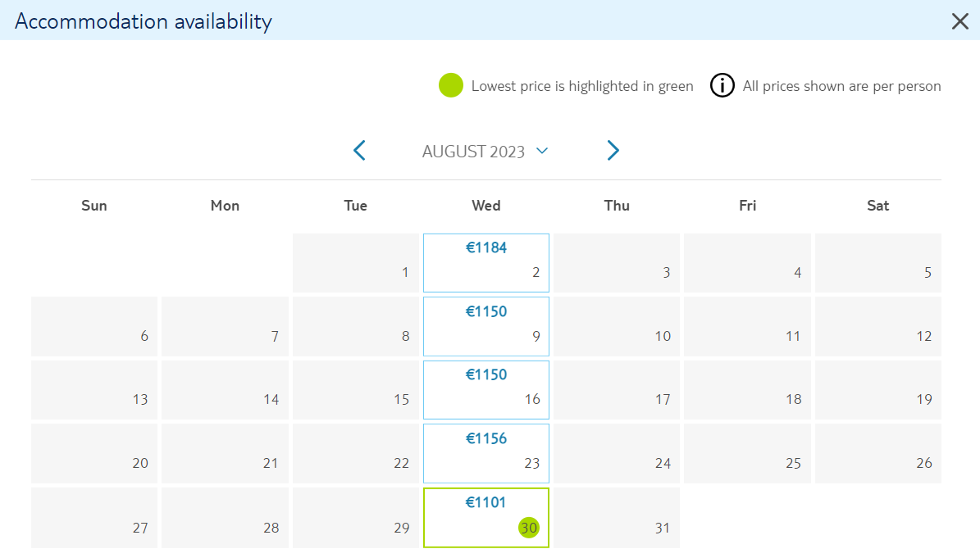The width and height of the screenshot is (980, 558).
Task: Click the date cell for August 14
Action: [x=225, y=390]
